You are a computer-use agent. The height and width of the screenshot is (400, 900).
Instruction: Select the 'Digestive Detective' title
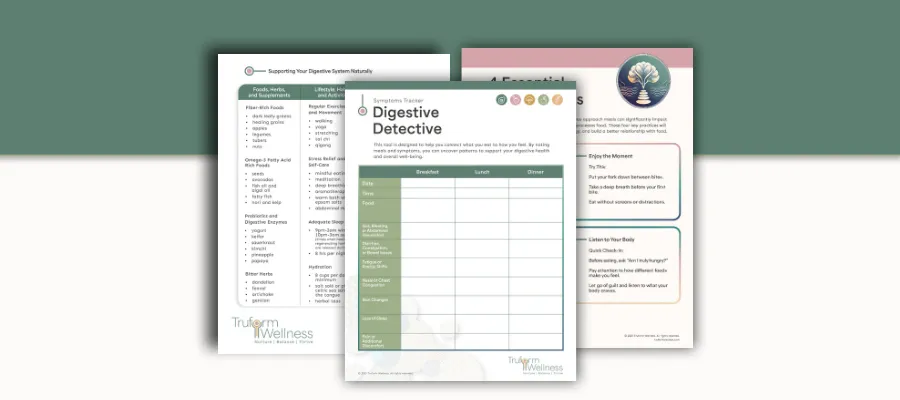pos(407,120)
